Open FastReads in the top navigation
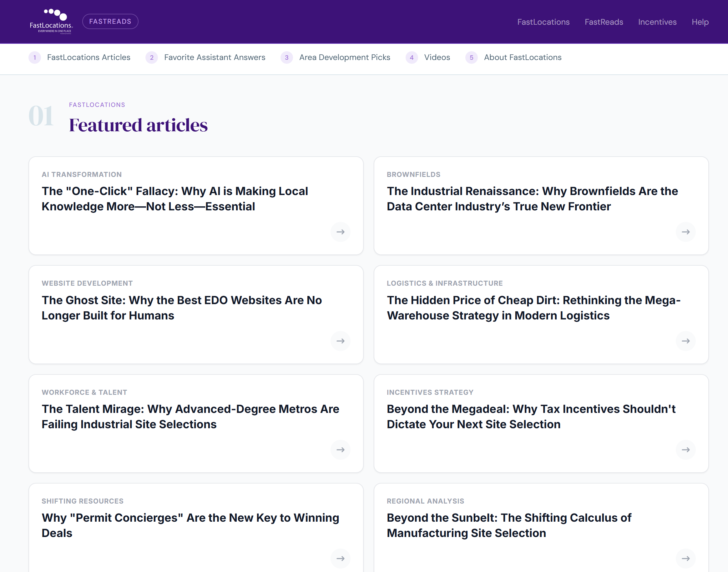The image size is (728, 572). coord(604,22)
